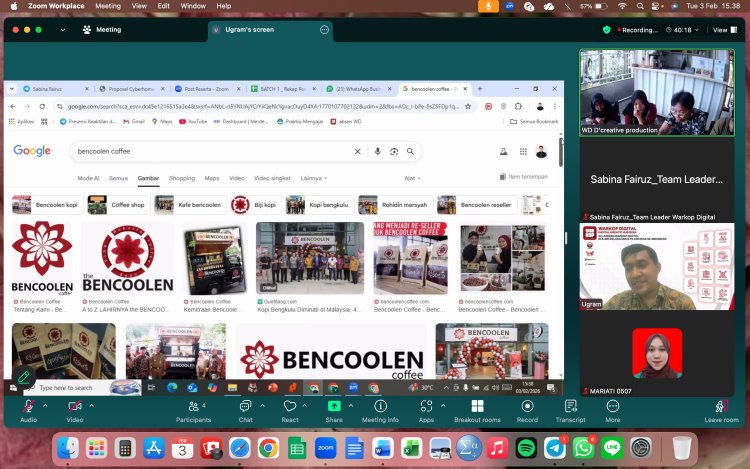The height and width of the screenshot is (469, 750).
Task: Unmute using the Zoom Audio button
Action: (x=28, y=411)
